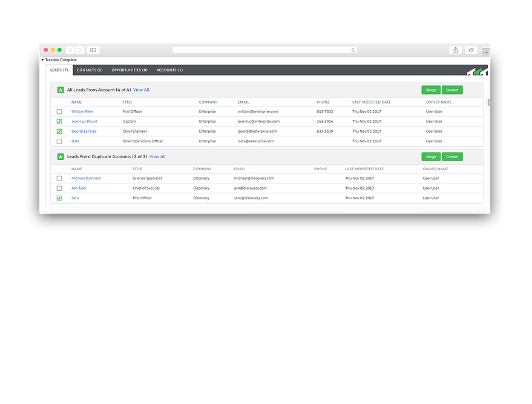Click phone number 143-3924

coord(324,121)
